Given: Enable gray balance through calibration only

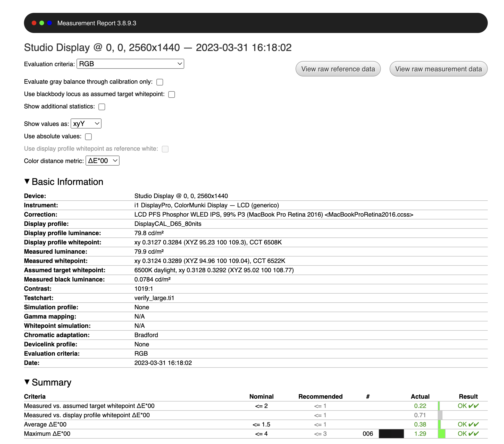Looking at the screenshot, I should tap(160, 82).
